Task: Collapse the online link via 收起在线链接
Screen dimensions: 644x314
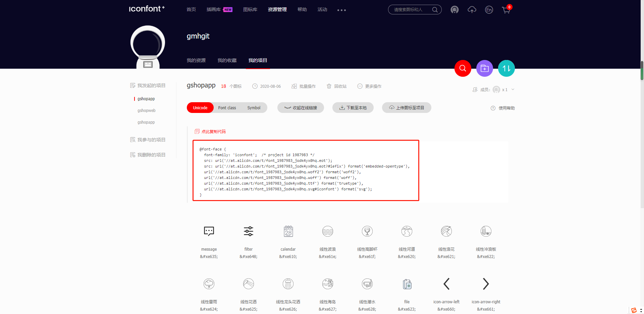Action: point(301,108)
